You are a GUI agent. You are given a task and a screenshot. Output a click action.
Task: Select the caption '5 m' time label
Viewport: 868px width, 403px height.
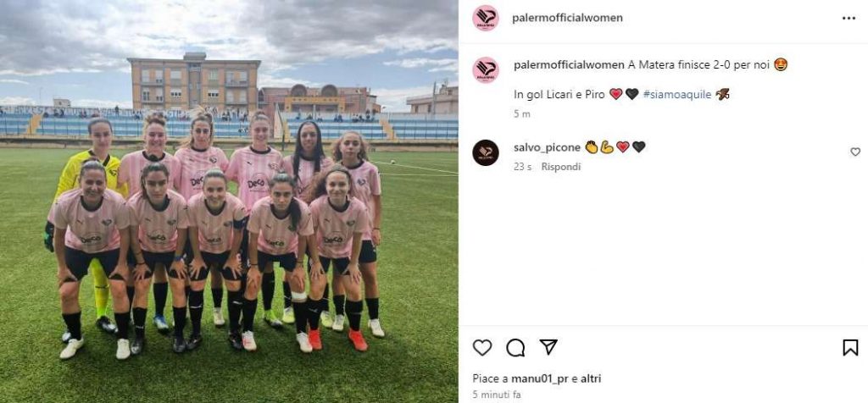(521, 114)
